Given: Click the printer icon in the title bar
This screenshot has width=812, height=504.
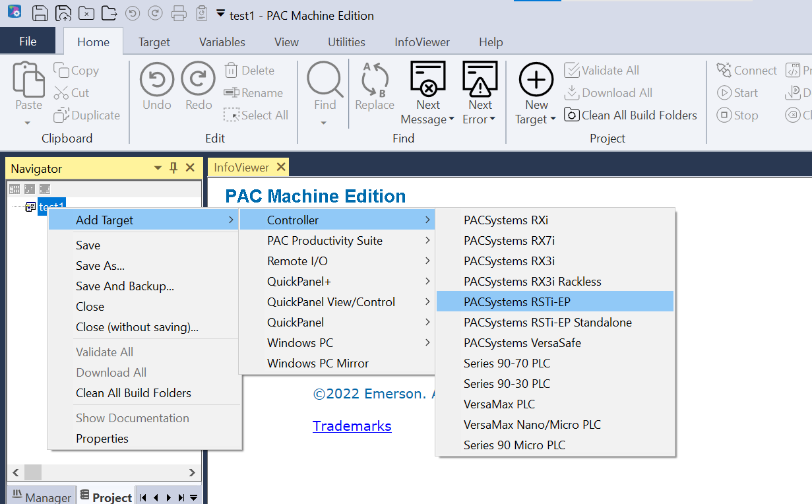Looking at the screenshot, I should [x=179, y=13].
